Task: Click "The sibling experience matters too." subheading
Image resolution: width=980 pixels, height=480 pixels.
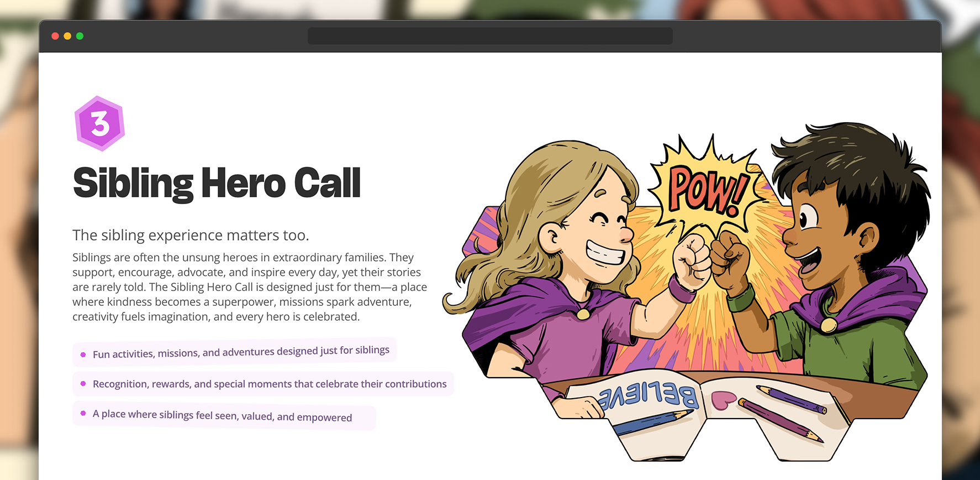Action: tap(191, 235)
